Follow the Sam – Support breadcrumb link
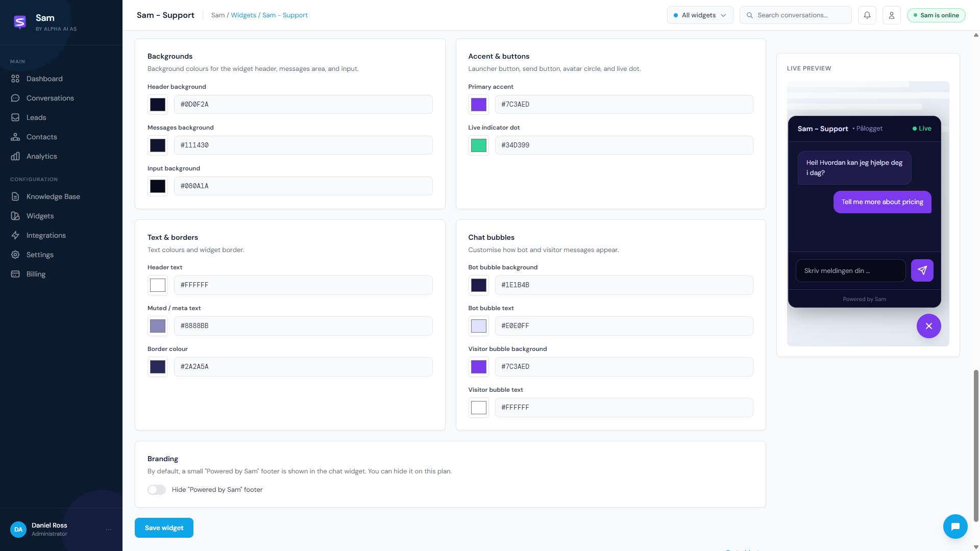The width and height of the screenshot is (980, 551). pyautogui.click(x=285, y=15)
